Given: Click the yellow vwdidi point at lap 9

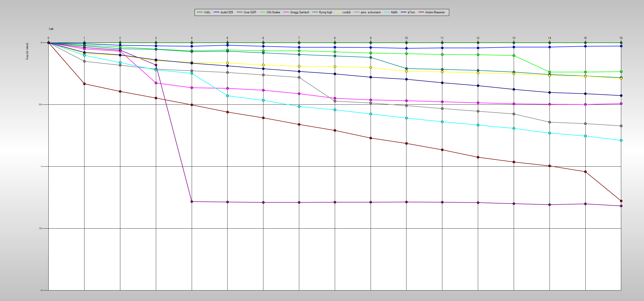Looking at the screenshot, I should pyautogui.click(x=371, y=68).
